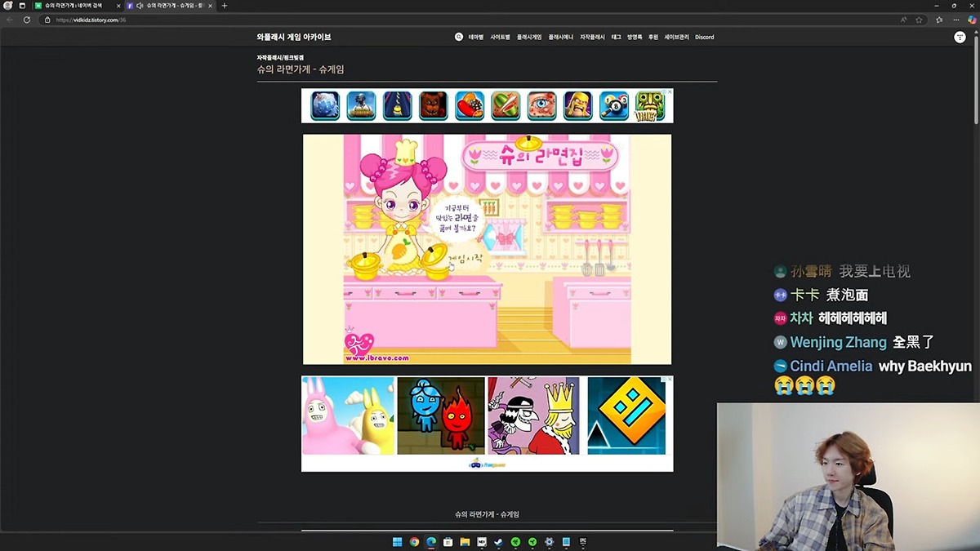Open the Windows Start menu

coord(397,542)
